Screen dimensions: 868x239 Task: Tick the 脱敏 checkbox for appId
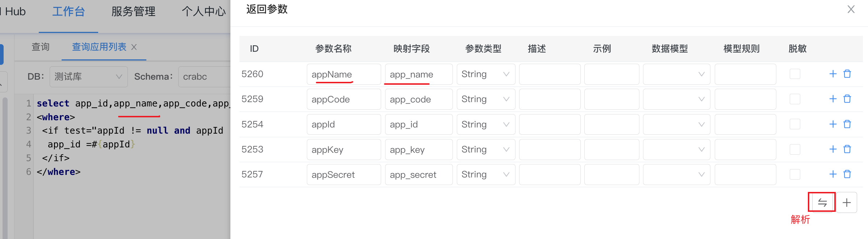(795, 124)
